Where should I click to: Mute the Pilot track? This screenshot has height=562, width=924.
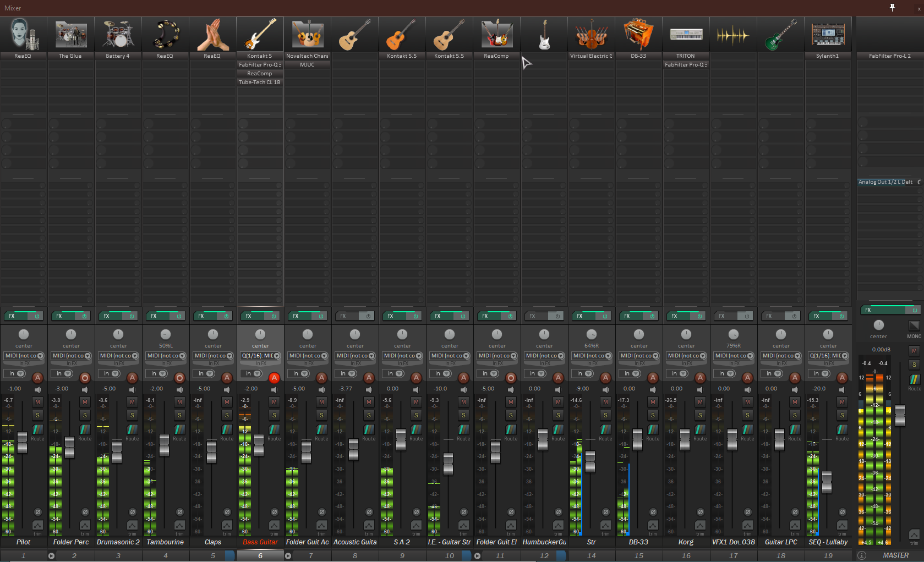(37, 402)
